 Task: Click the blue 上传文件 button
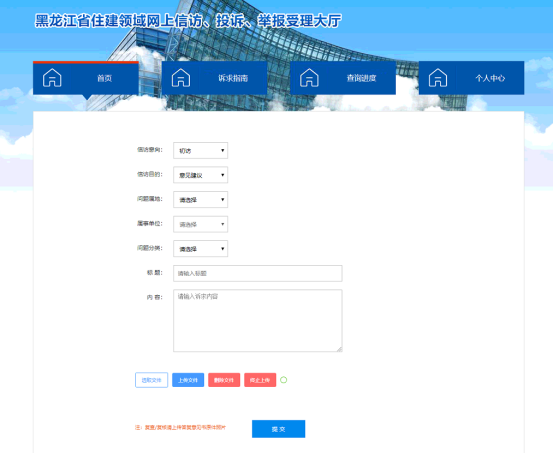[188, 380]
